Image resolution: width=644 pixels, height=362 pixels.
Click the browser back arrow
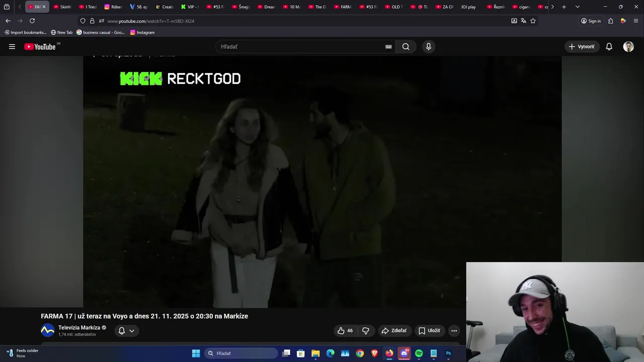coord(8,21)
